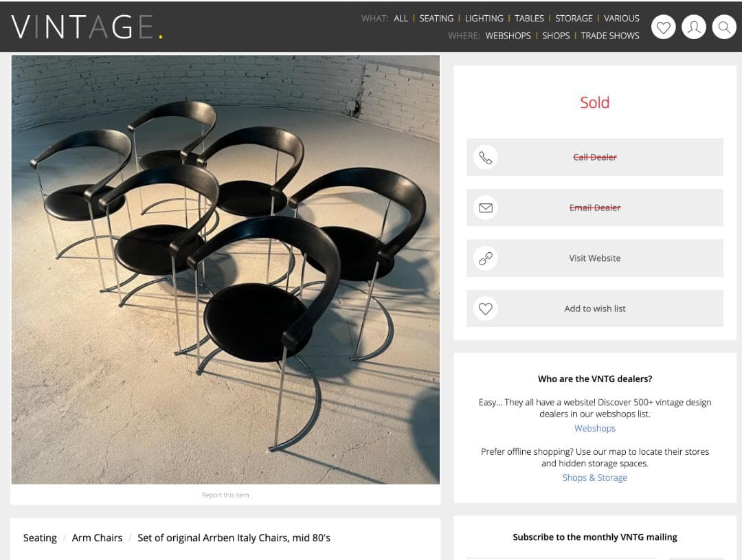Image resolution: width=742 pixels, height=560 pixels.
Task: Open the user account icon
Action: click(694, 27)
